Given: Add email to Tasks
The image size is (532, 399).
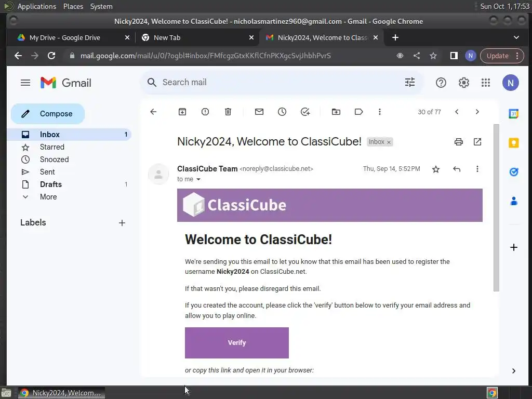Looking at the screenshot, I should coord(305,112).
